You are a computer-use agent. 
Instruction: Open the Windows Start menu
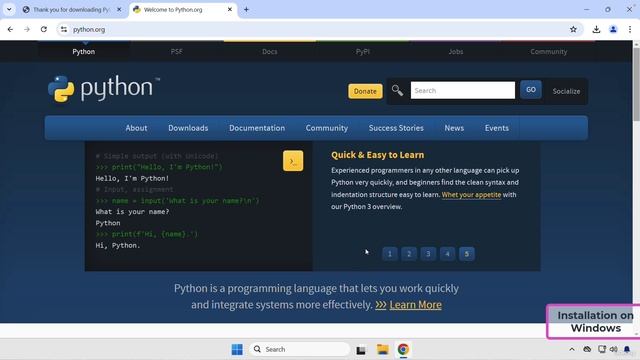(x=237, y=349)
